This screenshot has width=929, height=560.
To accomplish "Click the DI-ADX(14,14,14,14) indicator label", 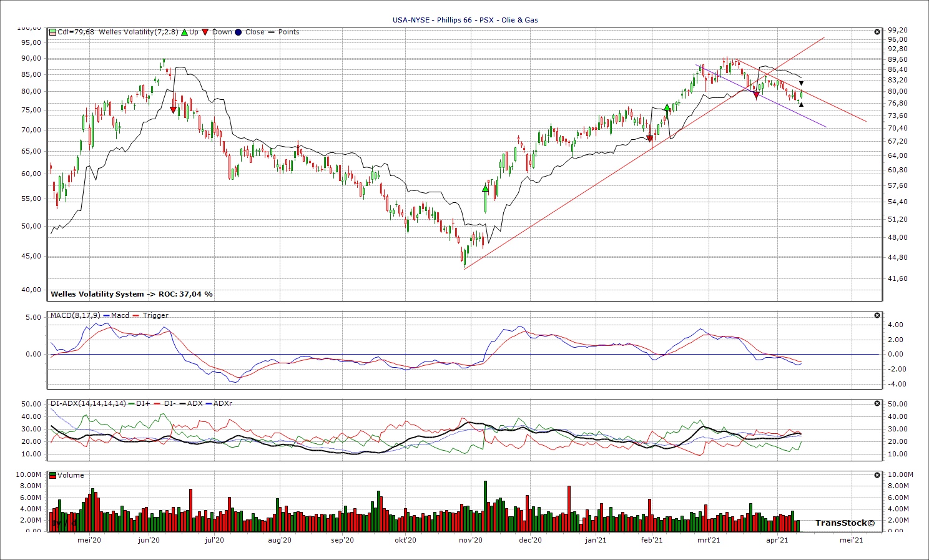I will [x=88, y=403].
